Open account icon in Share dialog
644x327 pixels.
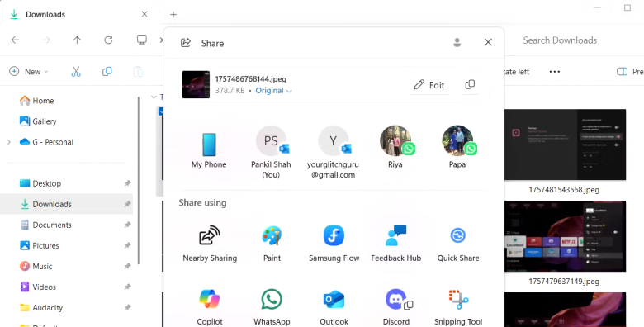coord(457,42)
